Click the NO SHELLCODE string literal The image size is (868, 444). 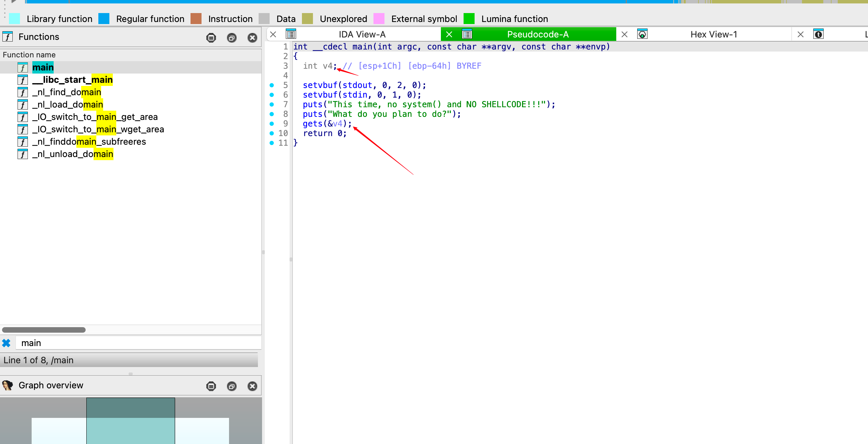tap(436, 104)
